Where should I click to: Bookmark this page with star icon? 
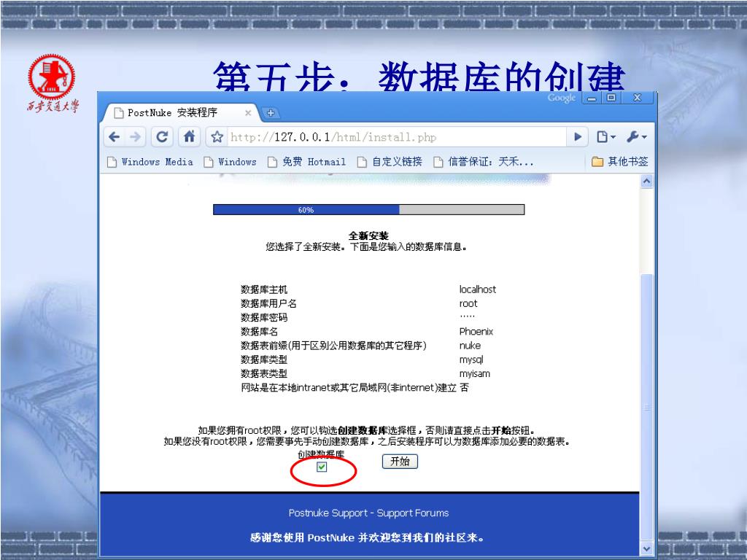(x=217, y=137)
